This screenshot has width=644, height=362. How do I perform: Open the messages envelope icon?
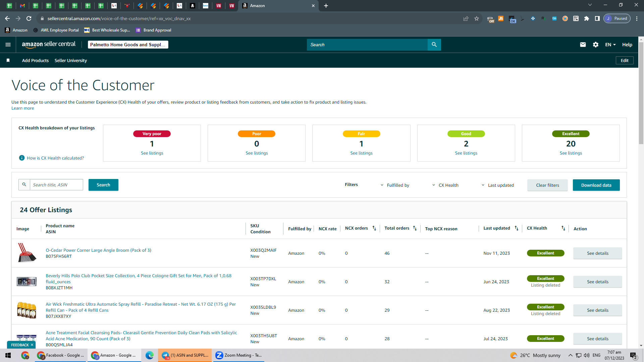pos(583,45)
